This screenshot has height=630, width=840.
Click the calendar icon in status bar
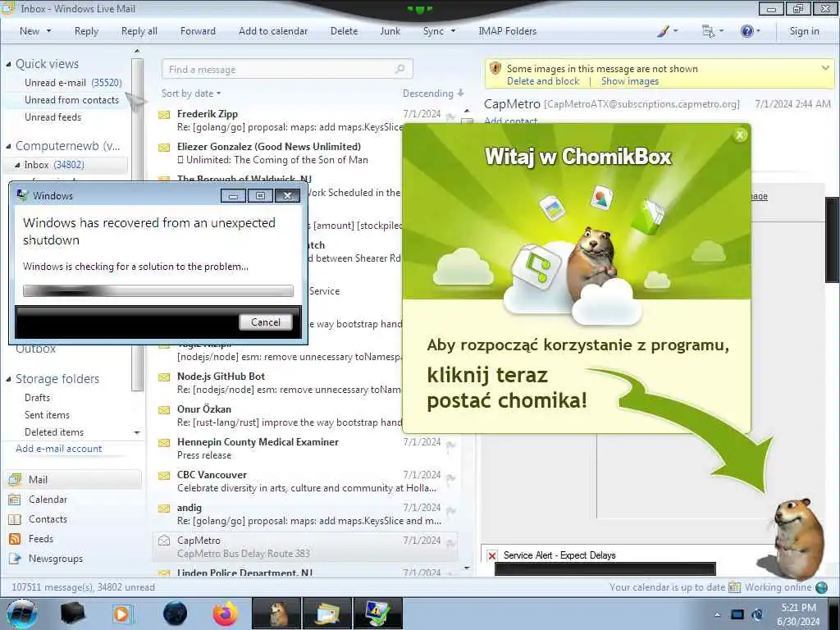[734, 587]
